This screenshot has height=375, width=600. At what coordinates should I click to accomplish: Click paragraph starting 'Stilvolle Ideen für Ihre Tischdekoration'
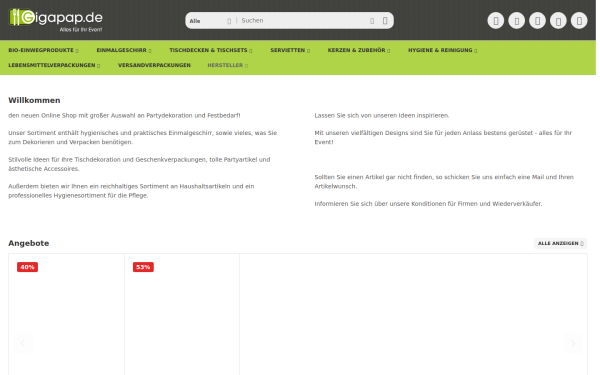(139, 164)
